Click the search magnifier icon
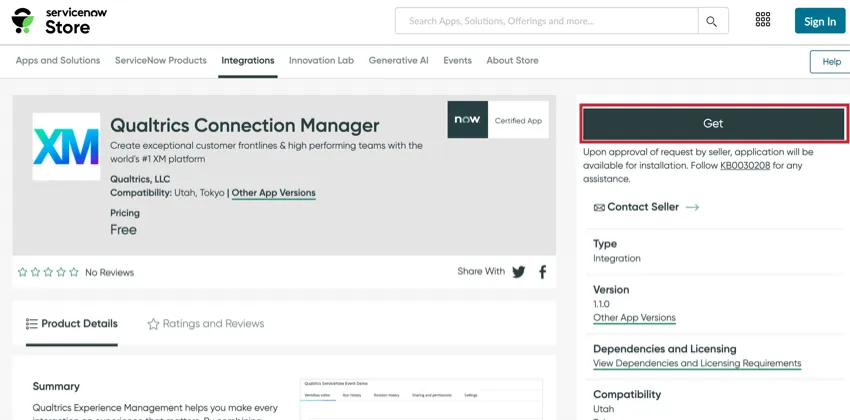Image resolution: width=850 pixels, height=420 pixels. click(712, 21)
